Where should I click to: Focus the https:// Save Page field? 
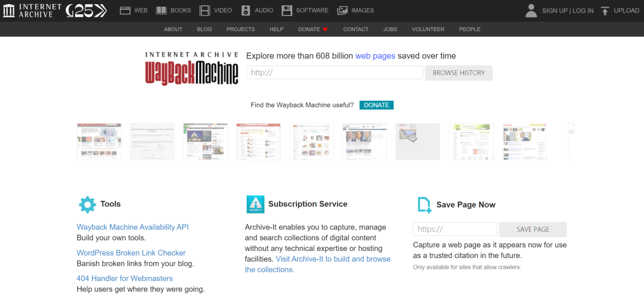(454, 229)
